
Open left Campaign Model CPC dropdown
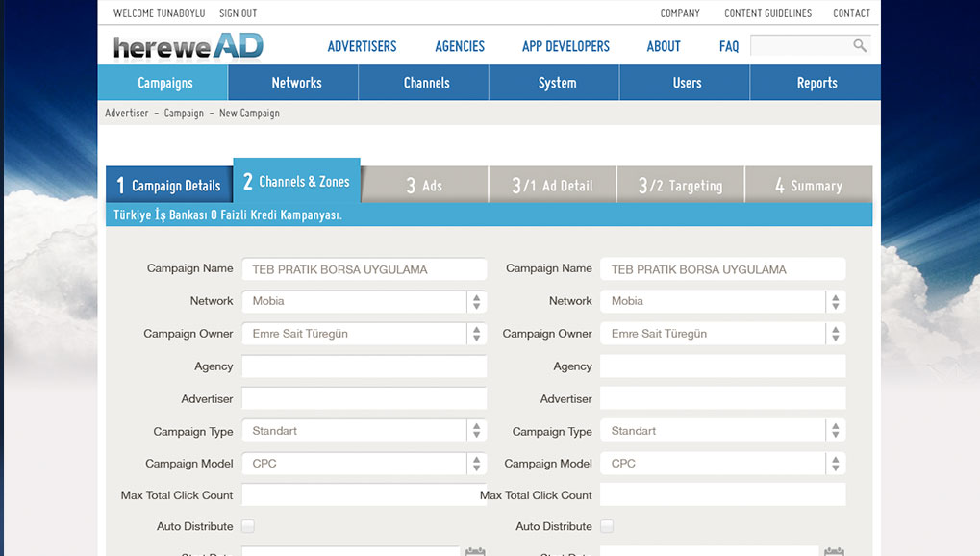click(364, 464)
